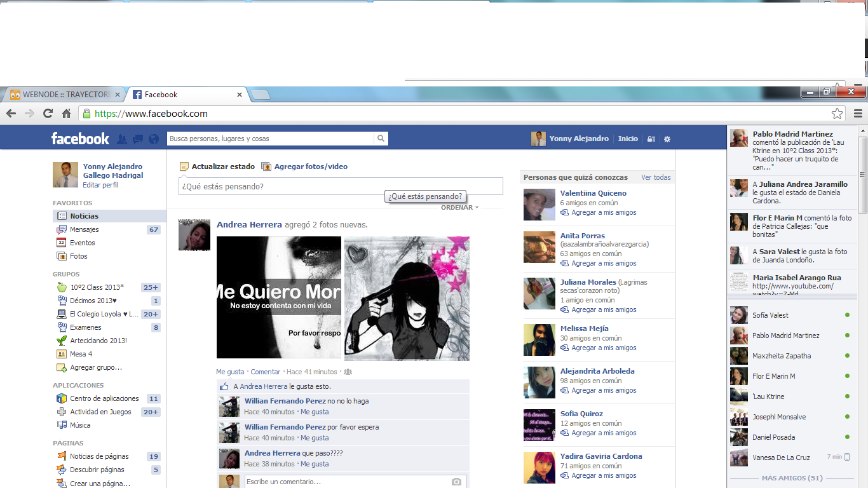Click browser forward arrow
This screenshot has height=488, width=868.
(x=29, y=114)
